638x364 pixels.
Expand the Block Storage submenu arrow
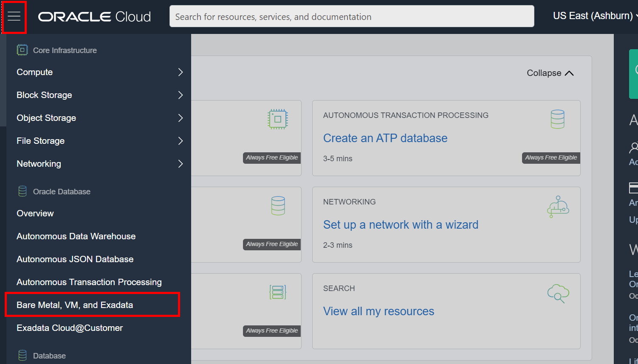point(180,95)
